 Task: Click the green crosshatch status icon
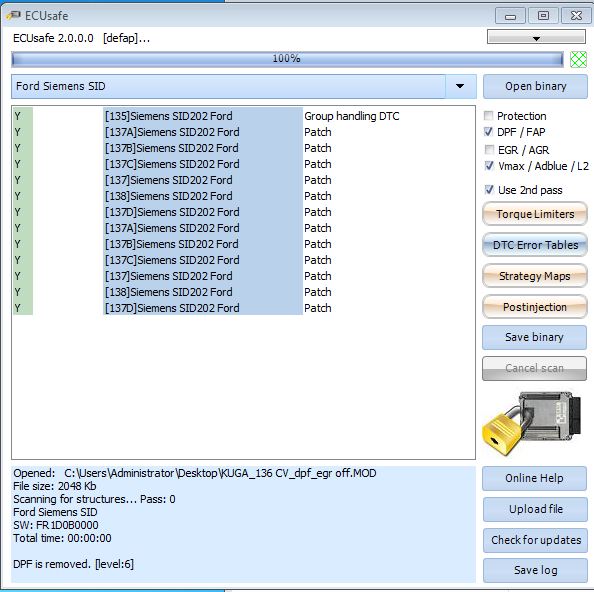tap(578, 59)
